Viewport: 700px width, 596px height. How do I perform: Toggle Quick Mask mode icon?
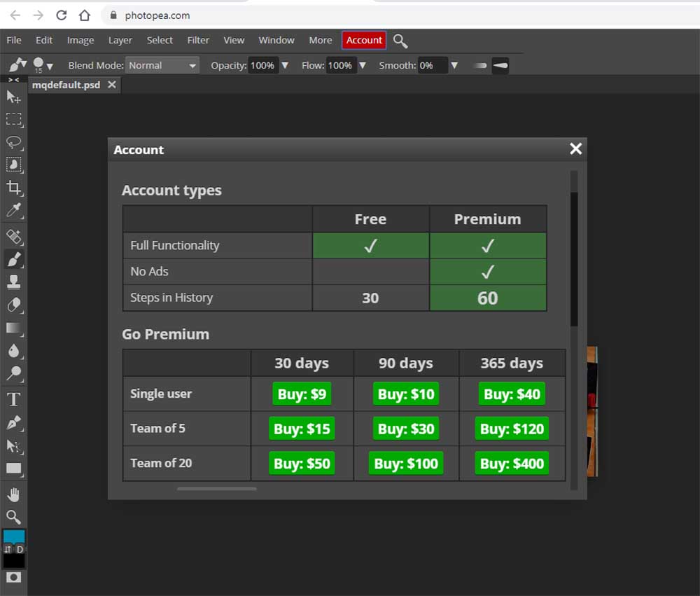[13, 577]
